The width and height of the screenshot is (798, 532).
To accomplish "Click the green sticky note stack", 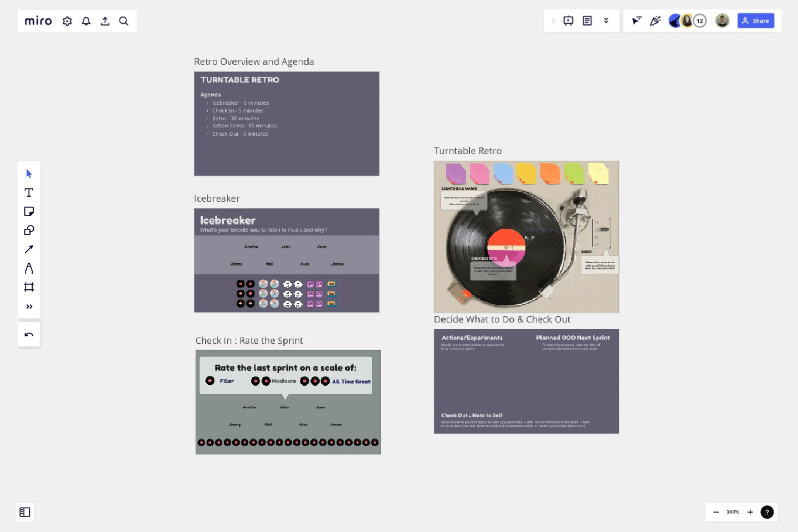I will pos(574,173).
